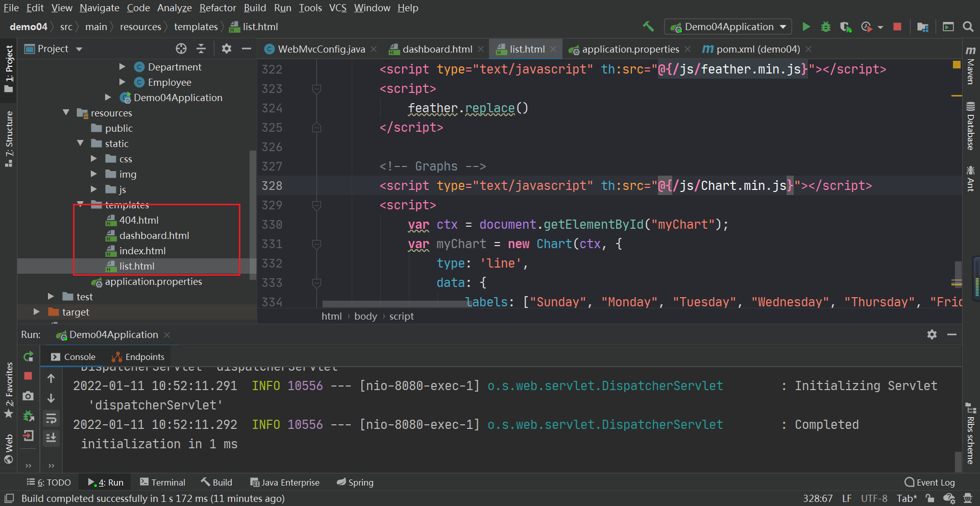This screenshot has width=980, height=506.
Task: Toggle the 7: Structure tool window
Action: tap(9, 139)
